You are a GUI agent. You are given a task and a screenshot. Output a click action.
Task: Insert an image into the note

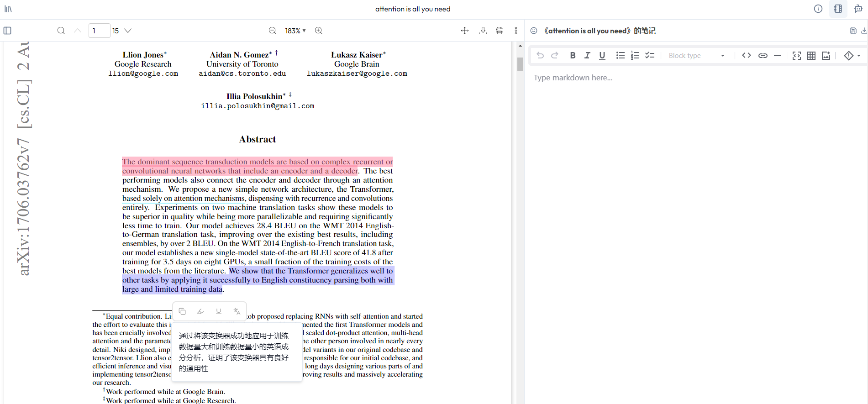click(x=826, y=55)
